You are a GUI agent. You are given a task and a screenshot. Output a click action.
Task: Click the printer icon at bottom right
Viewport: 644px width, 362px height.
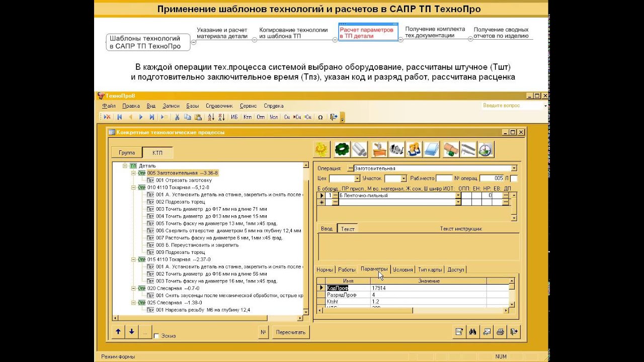tap(500, 332)
